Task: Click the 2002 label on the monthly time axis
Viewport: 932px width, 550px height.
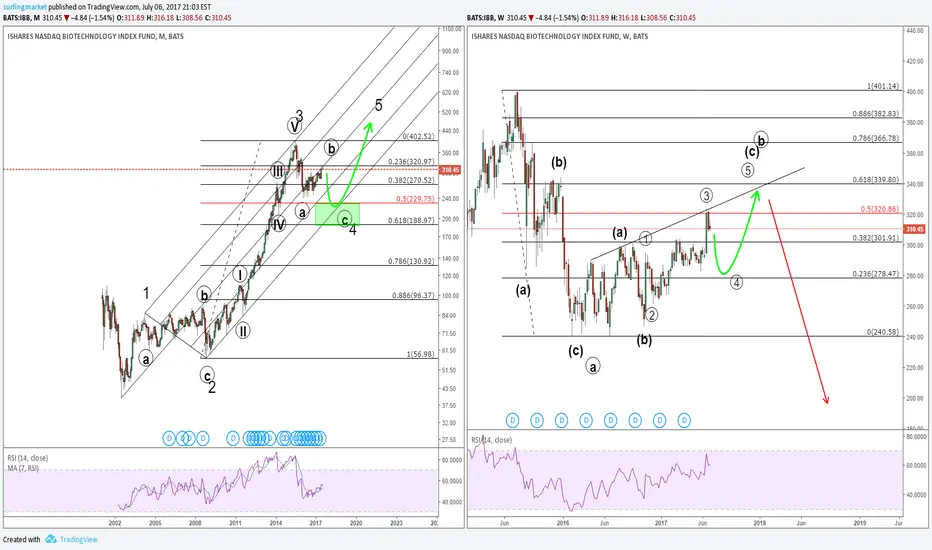Action: (115, 523)
